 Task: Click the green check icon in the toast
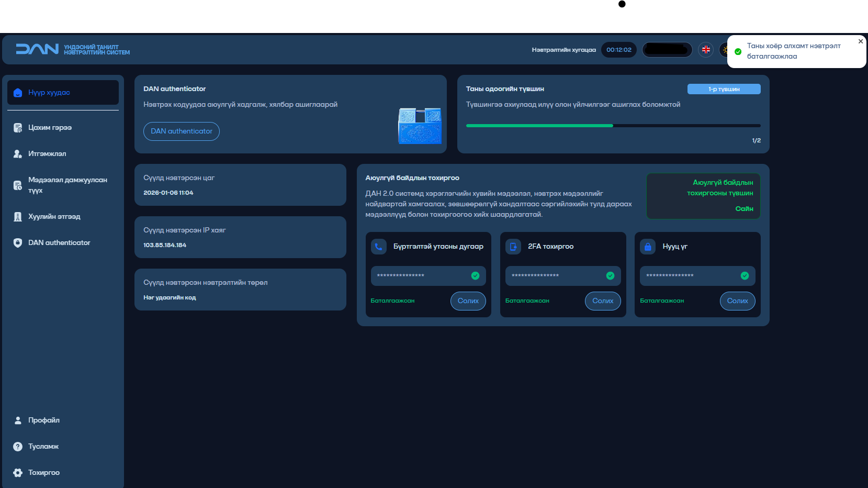click(x=738, y=51)
